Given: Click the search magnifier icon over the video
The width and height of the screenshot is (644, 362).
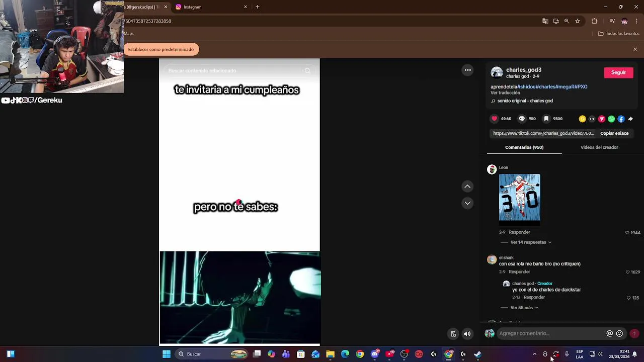Looking at the screenshot, I should 307,71.
